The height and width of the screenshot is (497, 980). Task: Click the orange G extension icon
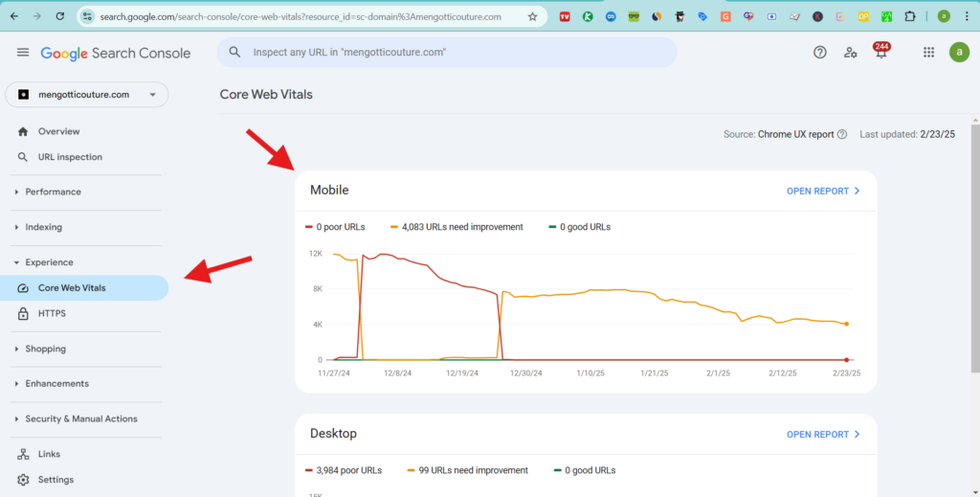click(x=725, y=17)
